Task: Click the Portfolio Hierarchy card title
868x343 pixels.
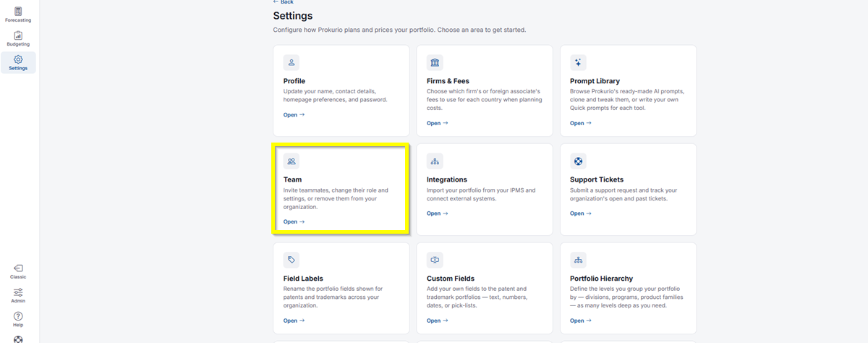Action: [601, 279]
